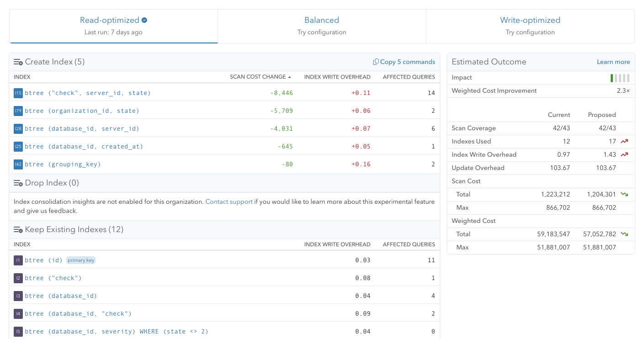
Task: Click the scan cost change value -5,709
Action: (281, 111)
